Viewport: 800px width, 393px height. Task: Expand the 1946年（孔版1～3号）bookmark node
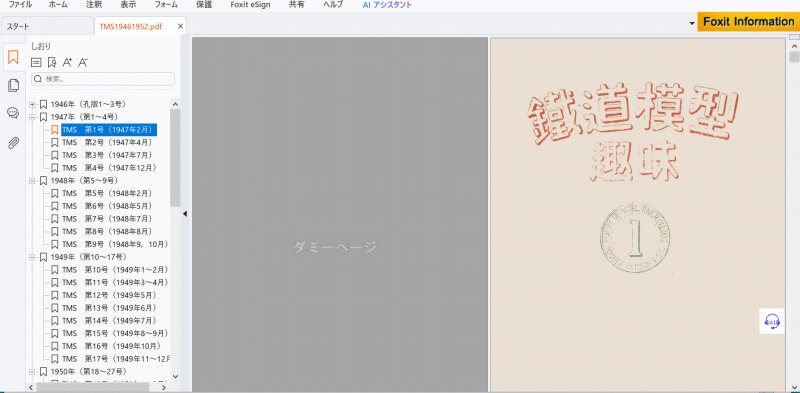click(x=32, y=105)
